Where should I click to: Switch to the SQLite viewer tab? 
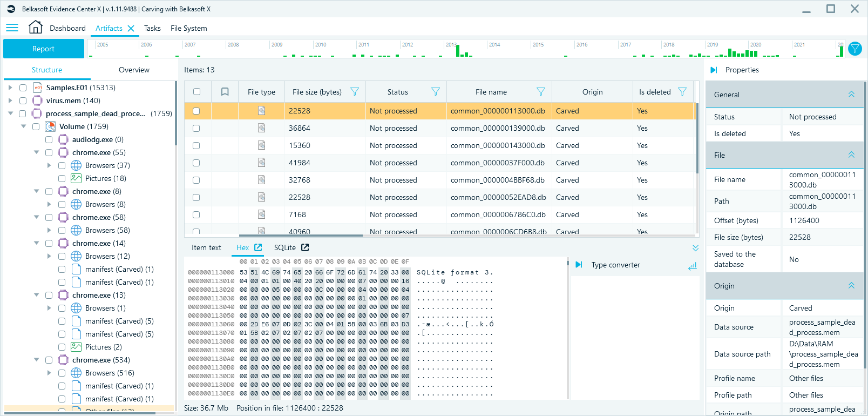click(x=284, y=247)
